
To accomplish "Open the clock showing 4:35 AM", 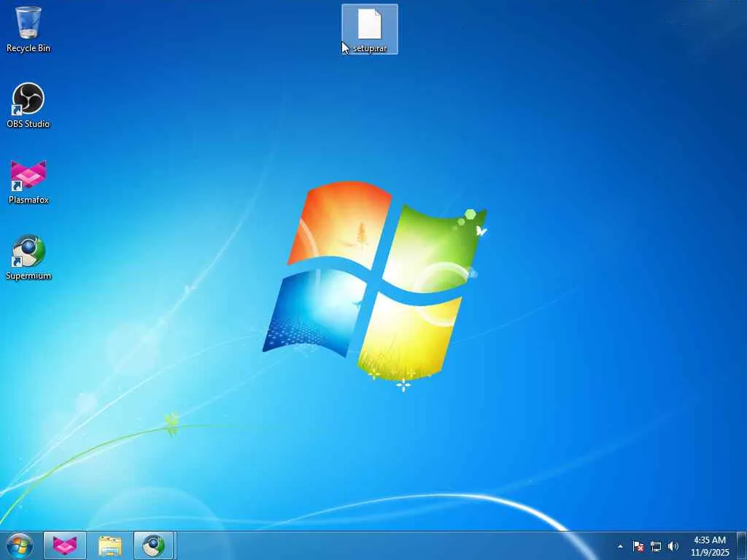I will [710, 546].
